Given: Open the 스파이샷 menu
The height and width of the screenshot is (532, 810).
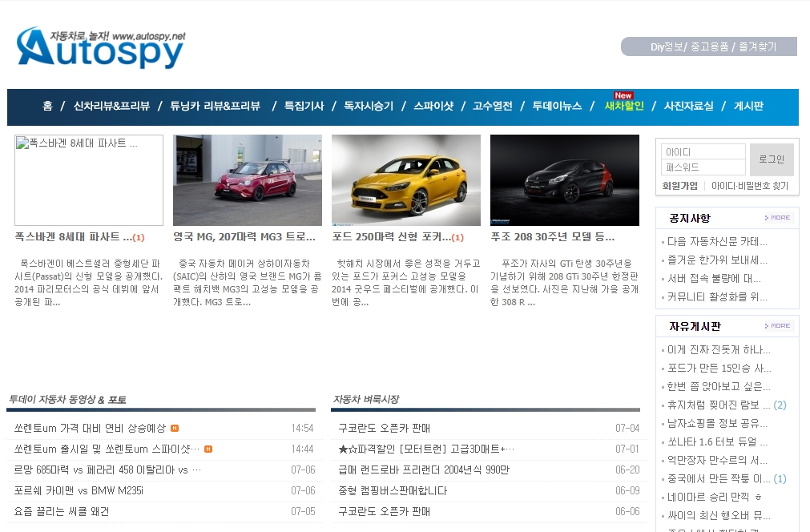Looking at the screenshot, I should tap(433, 106).
